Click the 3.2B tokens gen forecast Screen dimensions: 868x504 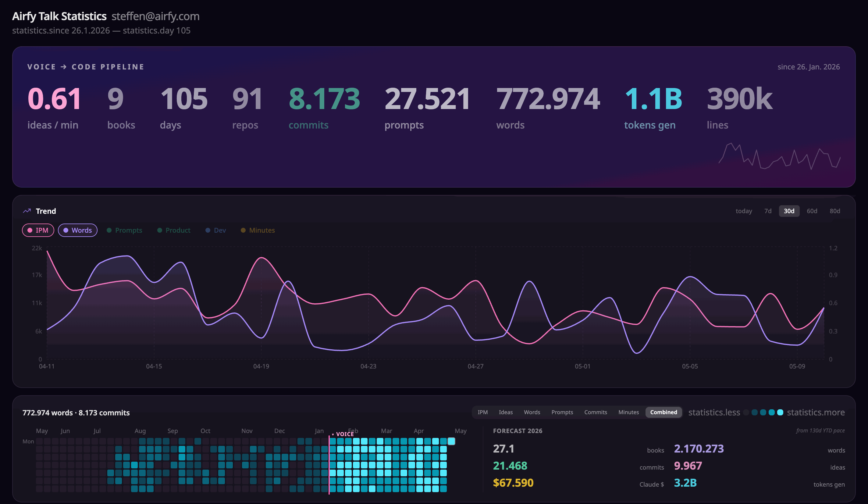pos(685,483)
